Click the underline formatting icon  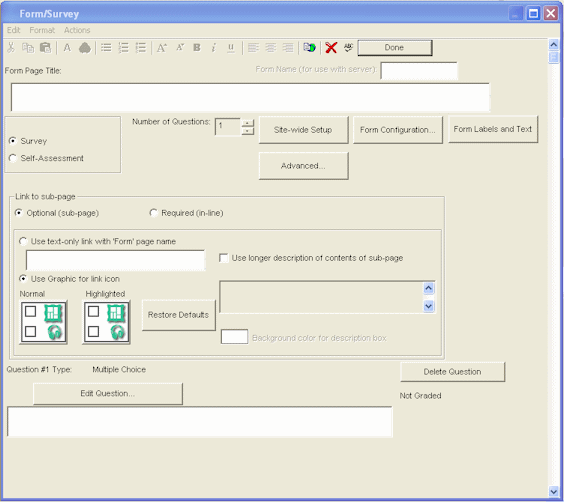(231, 48)
